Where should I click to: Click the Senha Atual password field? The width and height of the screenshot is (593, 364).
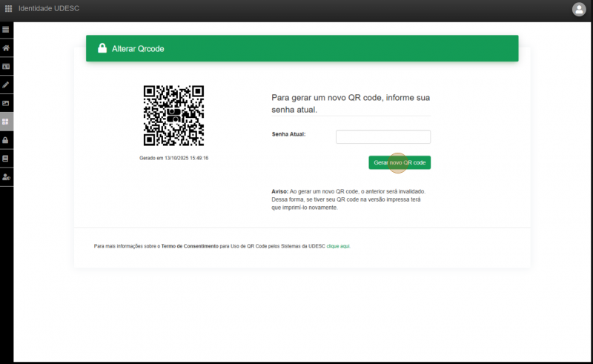pyautogui.click(x=383, y=137)
